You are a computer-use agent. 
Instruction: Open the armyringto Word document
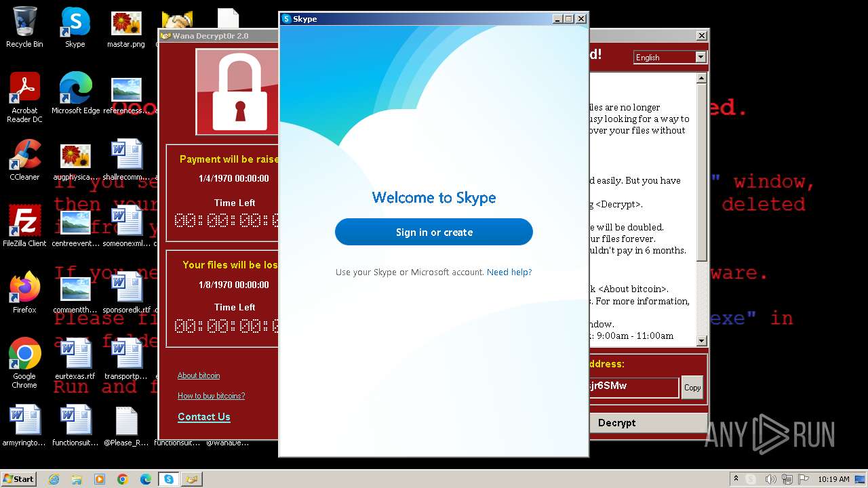[x=24, y=426]
